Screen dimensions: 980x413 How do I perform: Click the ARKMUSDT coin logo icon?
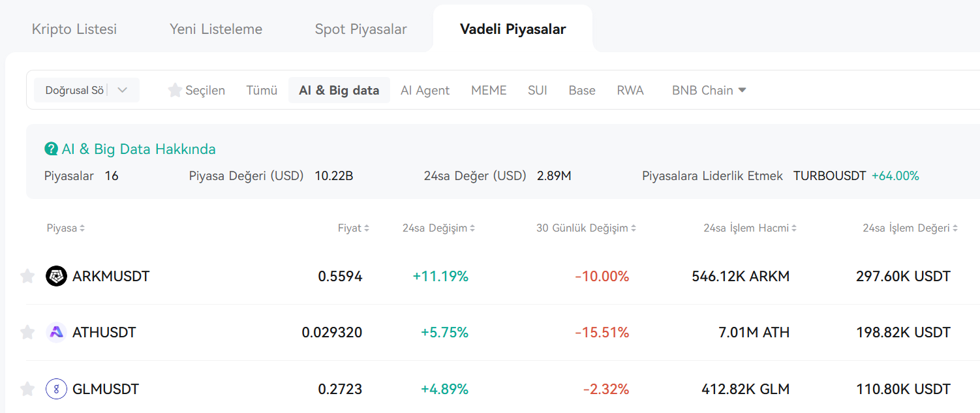click(57, 277)
